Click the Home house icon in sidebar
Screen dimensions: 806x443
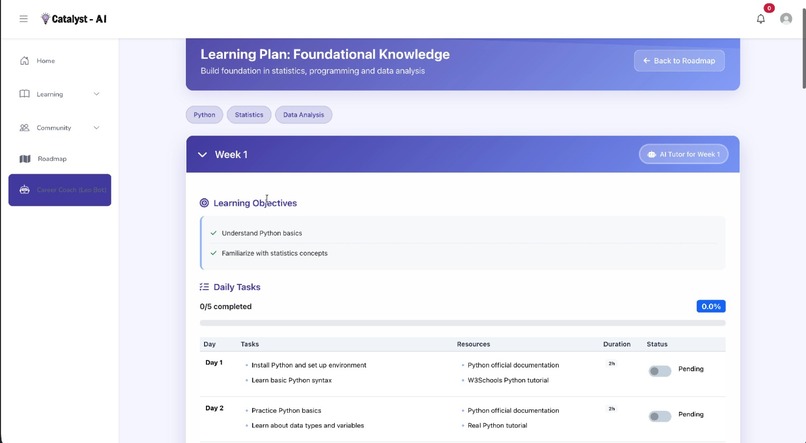[25, 61]
